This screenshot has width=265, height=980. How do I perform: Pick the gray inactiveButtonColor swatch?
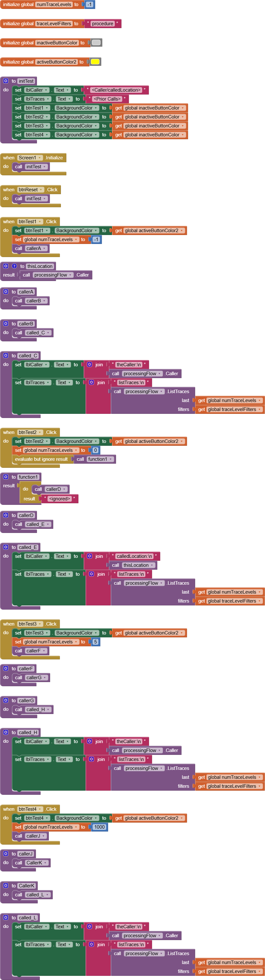pyautogui.click(x=96, y=42)
